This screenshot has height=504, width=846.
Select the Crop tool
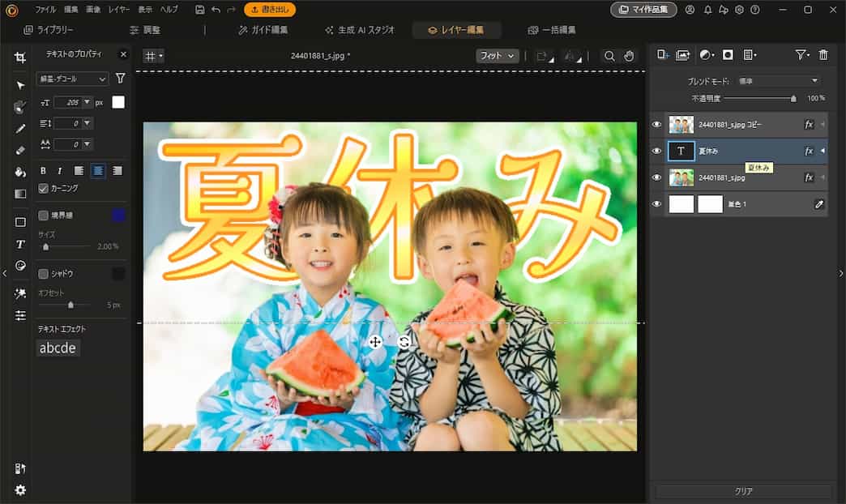pos(21,58)
